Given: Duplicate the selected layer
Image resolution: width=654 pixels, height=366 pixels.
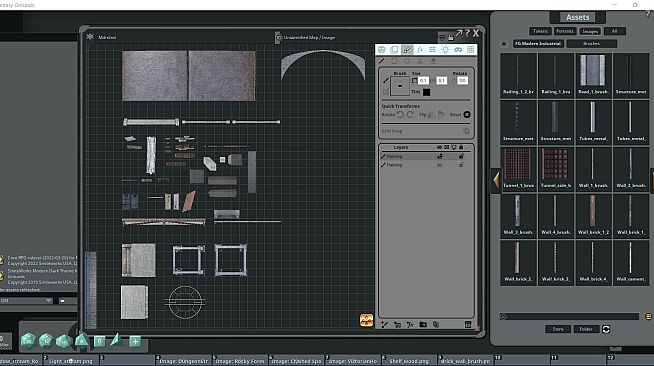Looking at the screenshot, I should pos(436,324).
